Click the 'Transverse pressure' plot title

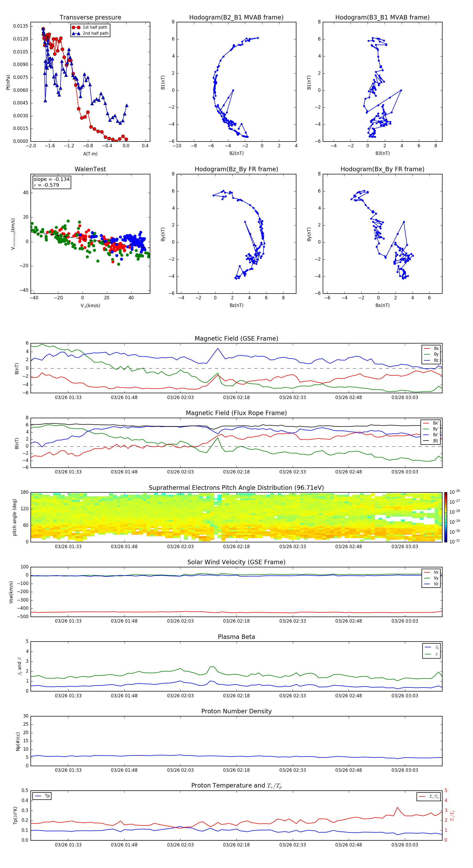(x=90, y=17)
